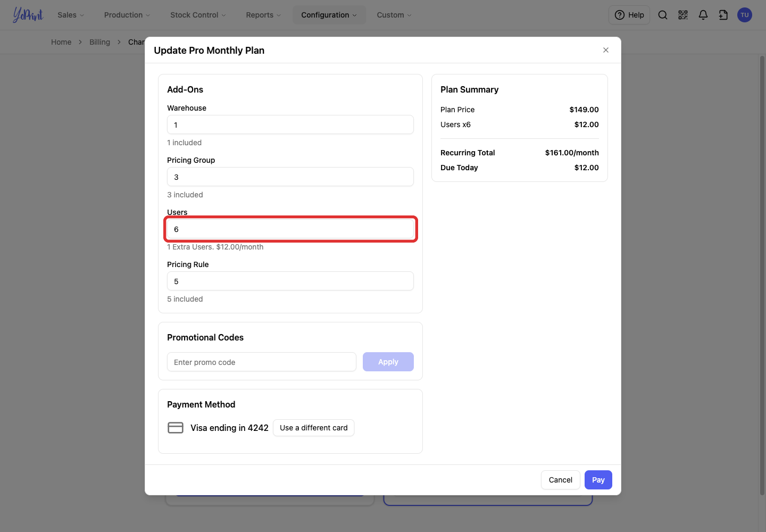The height and width of the screenshot is (532, 766).
Task: Expand the Reports menu
Action: pyautogui.click(x=263, y=15)
